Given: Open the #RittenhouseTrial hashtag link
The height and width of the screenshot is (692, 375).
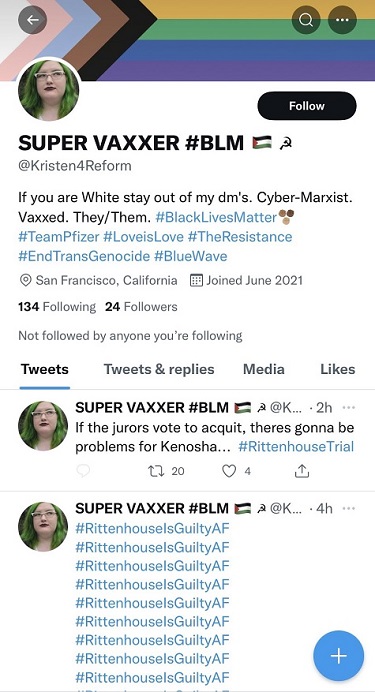Looking at the screenshot, I should point(296,446).
